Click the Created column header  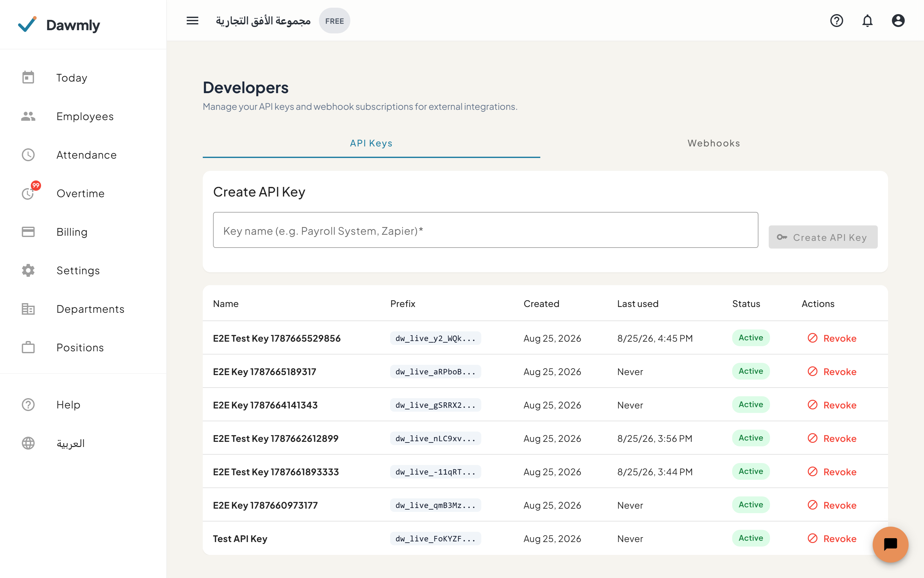[x=541, y=303]
